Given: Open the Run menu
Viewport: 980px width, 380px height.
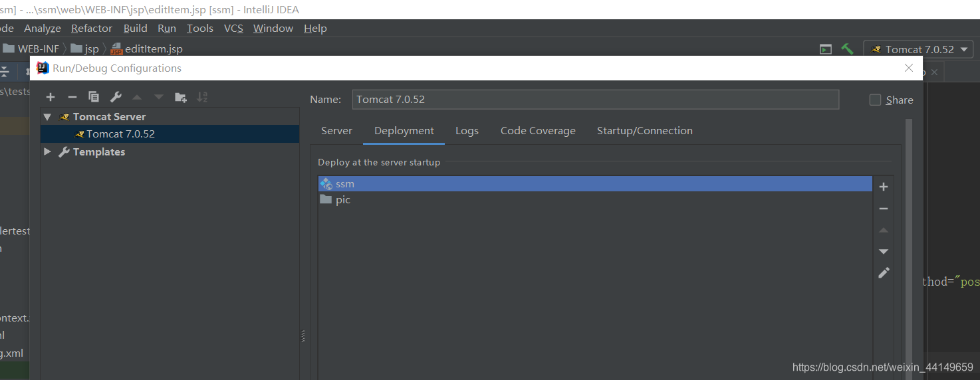Looking at the screenshot, I should tap(167, 28).
